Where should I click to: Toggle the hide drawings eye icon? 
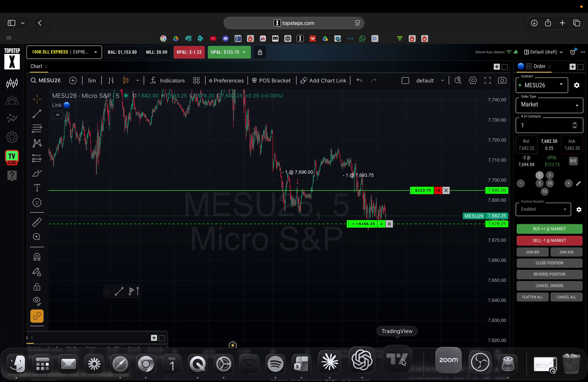(x=37, y=301)
